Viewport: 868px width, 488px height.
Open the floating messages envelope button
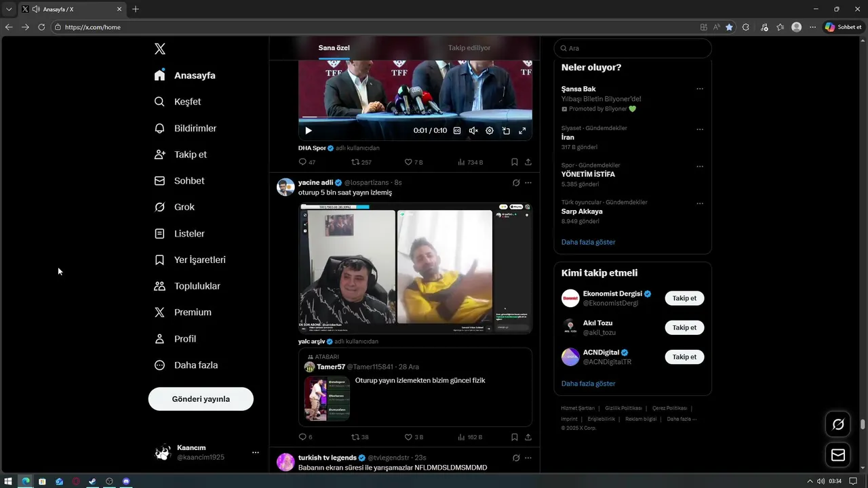pyautogui.click(x=838, y=455)
